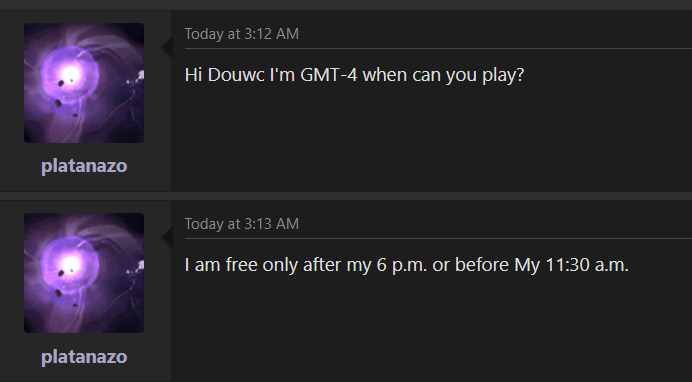Open platanazo's avatar in the 3:12 AM post
Image resolution: width=692 pixels, height=382 pixels.
(84, 83)
